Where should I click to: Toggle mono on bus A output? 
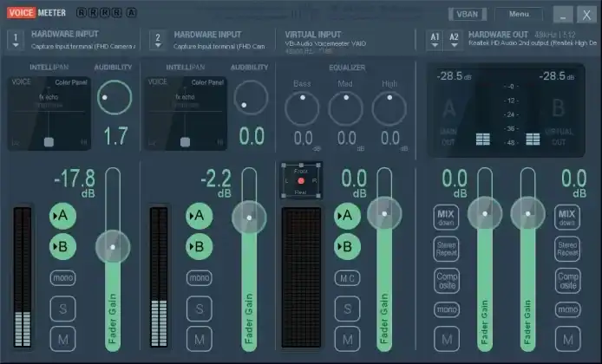(446, 309)
